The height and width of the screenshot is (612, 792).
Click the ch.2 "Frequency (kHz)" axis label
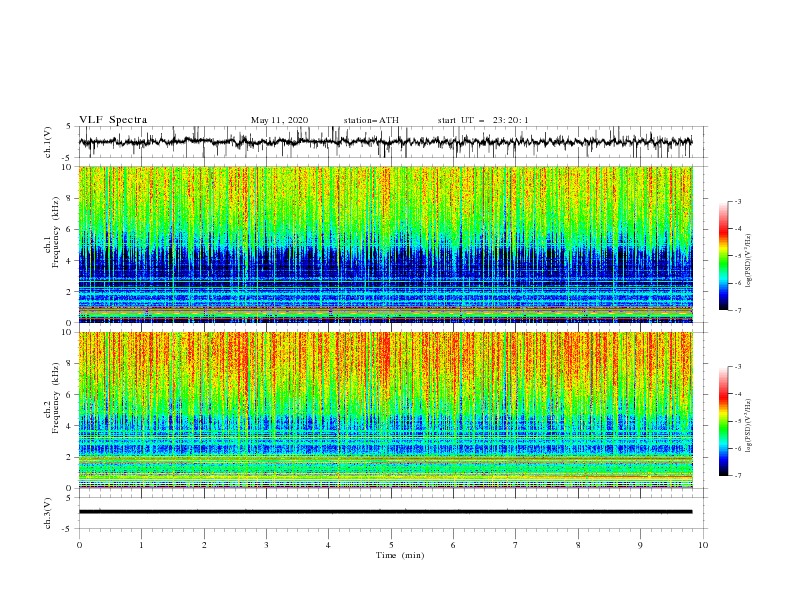pos(56,397)
